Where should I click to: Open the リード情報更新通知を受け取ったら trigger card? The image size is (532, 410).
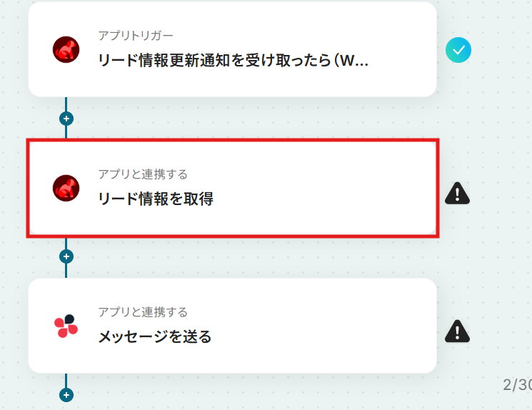(232, 49)
